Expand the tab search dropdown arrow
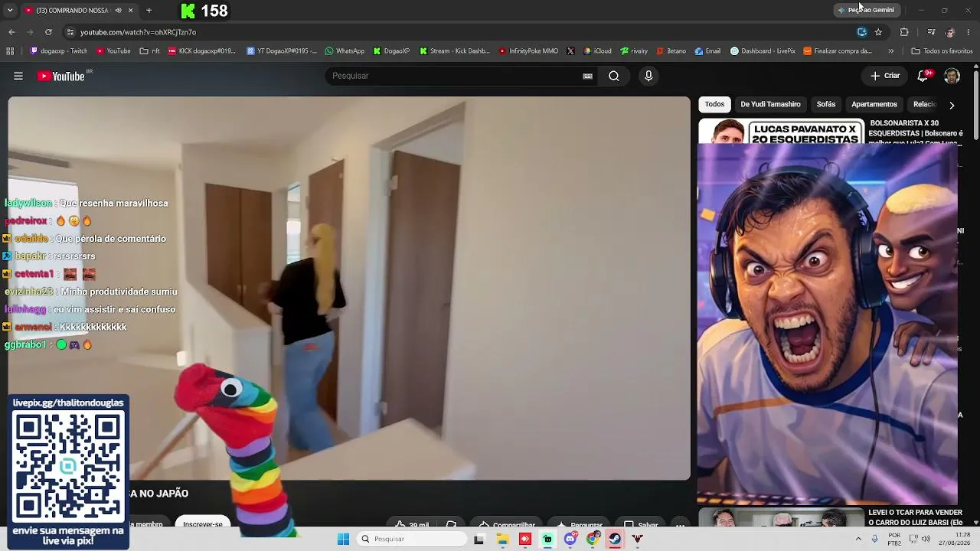This screenshot has width=980, height=551. click(x=11, y=11)
